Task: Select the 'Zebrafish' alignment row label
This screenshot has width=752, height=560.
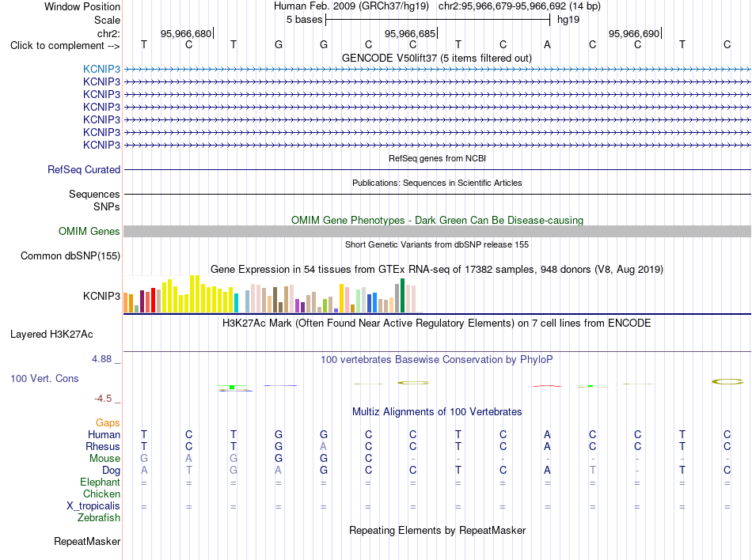Action: 99,518
